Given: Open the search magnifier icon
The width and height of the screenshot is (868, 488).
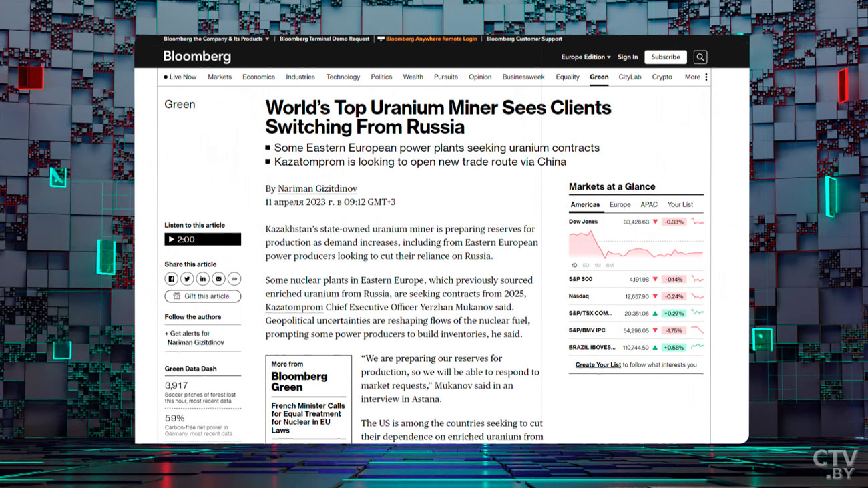Looking at the screenshot, I should [700, 57].
